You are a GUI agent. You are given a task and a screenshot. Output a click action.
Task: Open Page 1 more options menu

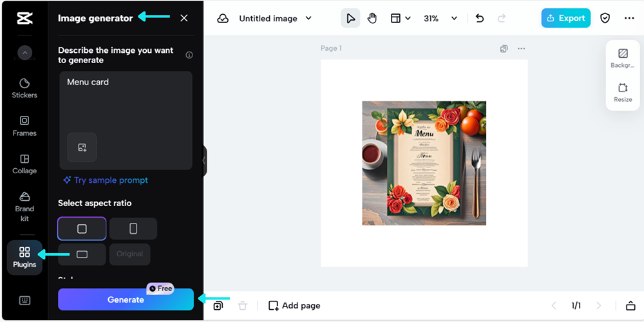click(521, 49)
